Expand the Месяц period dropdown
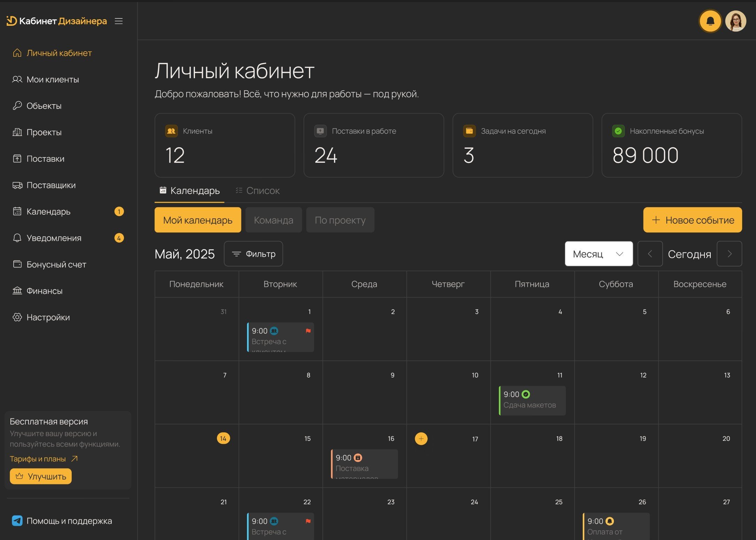 599,254
